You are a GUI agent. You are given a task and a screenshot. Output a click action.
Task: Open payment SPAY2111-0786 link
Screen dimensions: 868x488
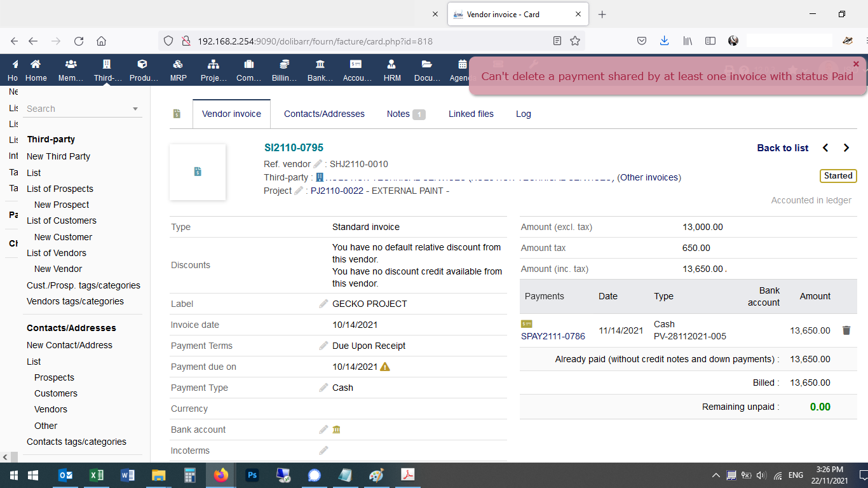pyautogui.click(x=553, y=336)
